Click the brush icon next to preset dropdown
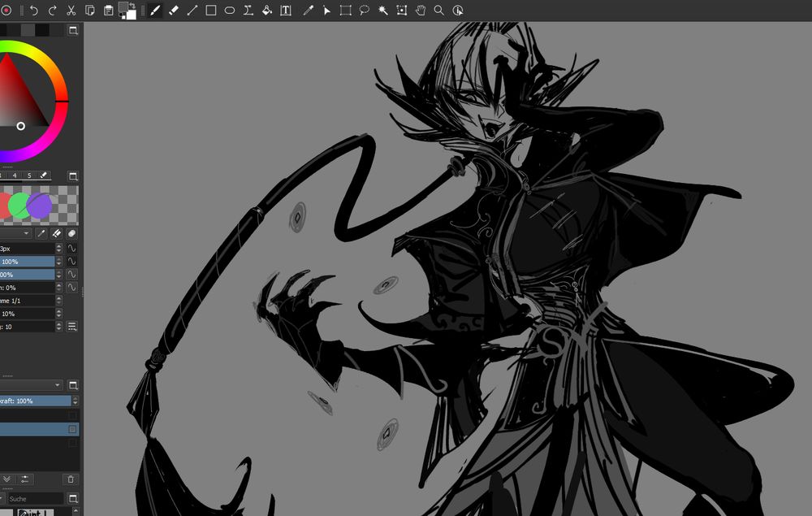 tap(41, 234)
